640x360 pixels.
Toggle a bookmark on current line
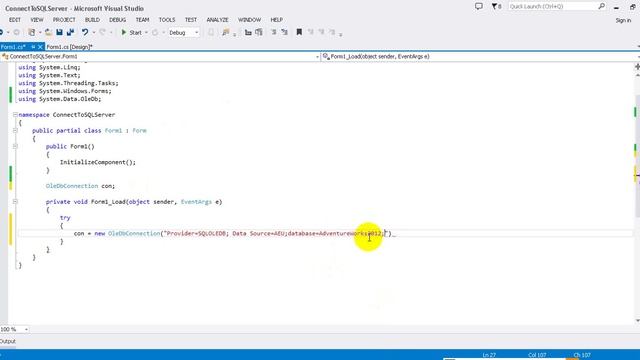point(299,32)
